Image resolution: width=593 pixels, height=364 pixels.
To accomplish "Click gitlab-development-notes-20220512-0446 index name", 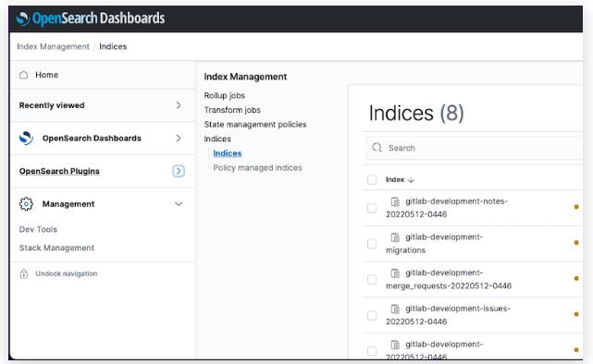I will click(x=447, y=208).
